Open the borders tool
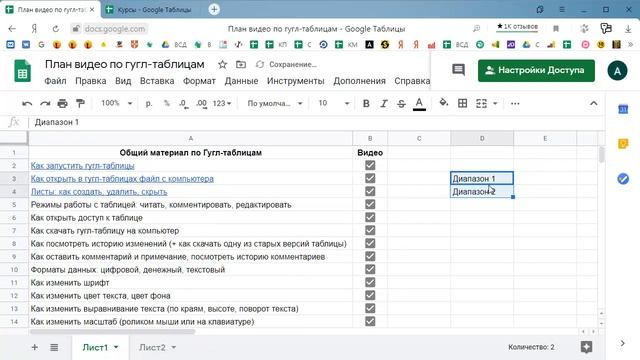Viewport: 640px width, 360px height. click(462, 104)
